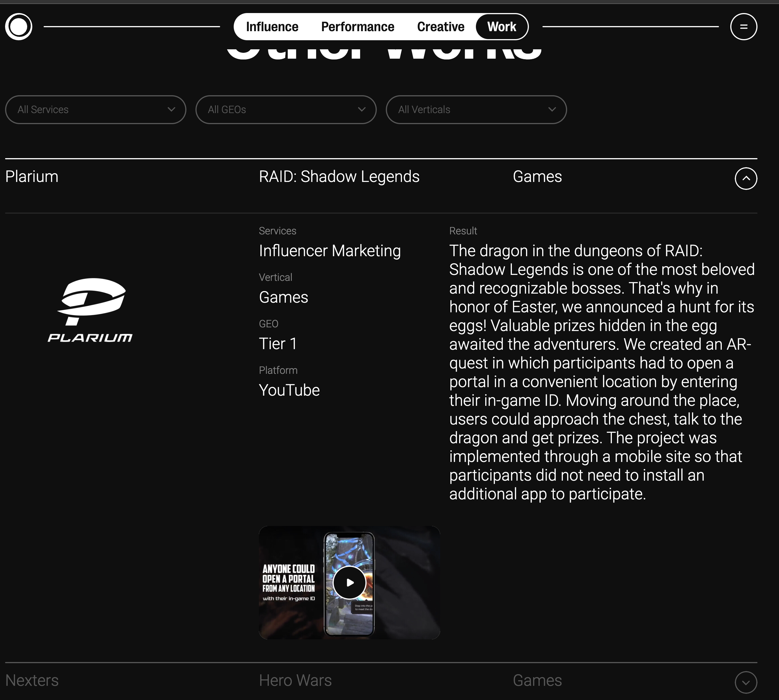Collapse the Plarium row with chevron icon
Image resolution: width=779 pixels, height=700 pixels.
(x=746, y=179)
